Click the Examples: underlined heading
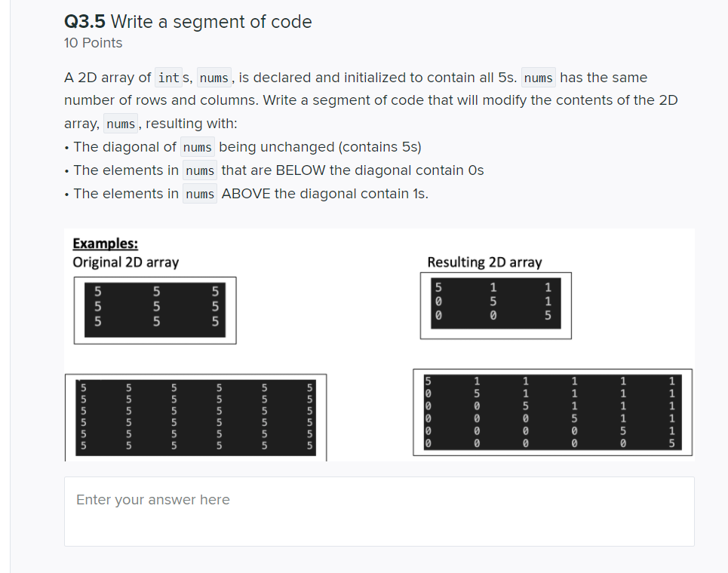This screenshot has width=728, height=573. [105, 243]
